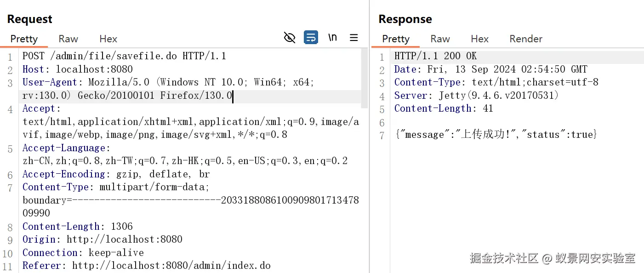Open the Request editor hamburger menu
The image size is (644, 273).
(x=353, y=38)
